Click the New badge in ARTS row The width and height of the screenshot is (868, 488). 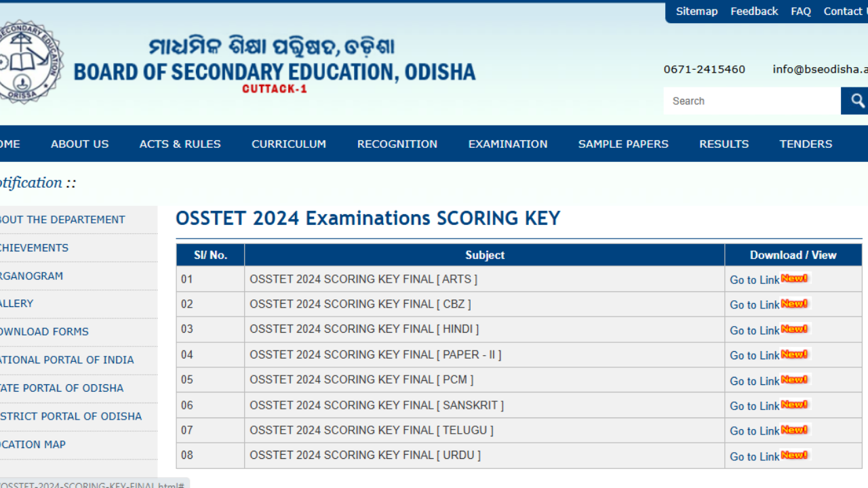pos(794,278)
